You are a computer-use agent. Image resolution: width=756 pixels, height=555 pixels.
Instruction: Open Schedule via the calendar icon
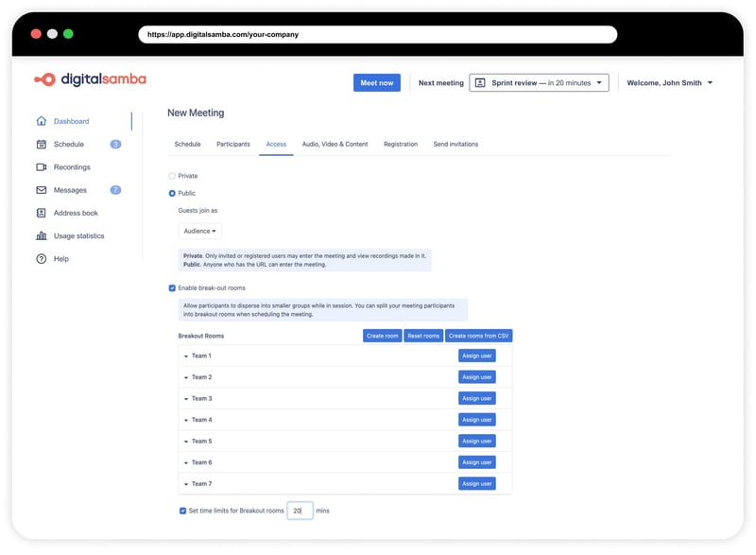tap(41, 145)
